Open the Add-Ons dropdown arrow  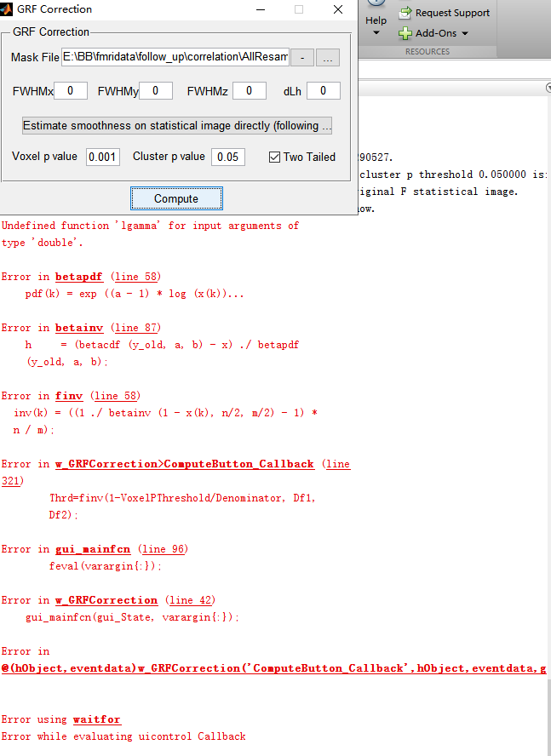465,34
